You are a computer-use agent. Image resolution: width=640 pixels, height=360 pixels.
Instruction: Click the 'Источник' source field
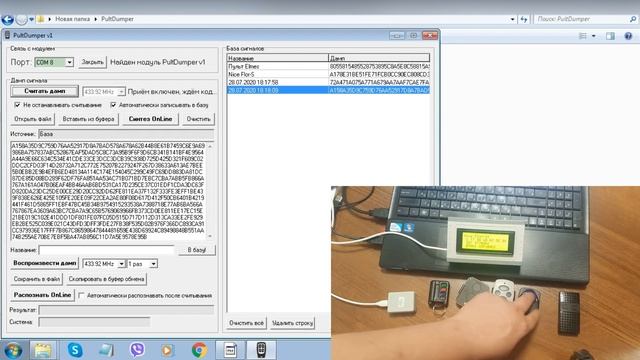click(x=126, y=134)
